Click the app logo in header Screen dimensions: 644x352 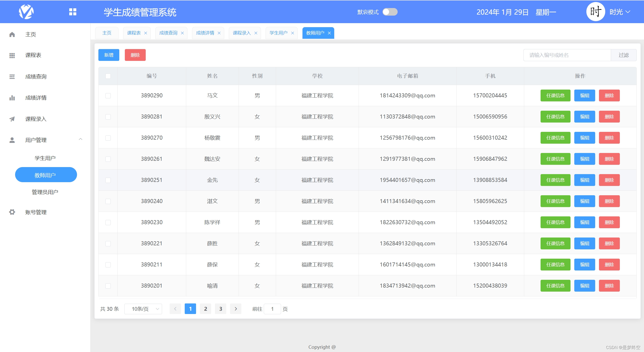click(26, 12)
